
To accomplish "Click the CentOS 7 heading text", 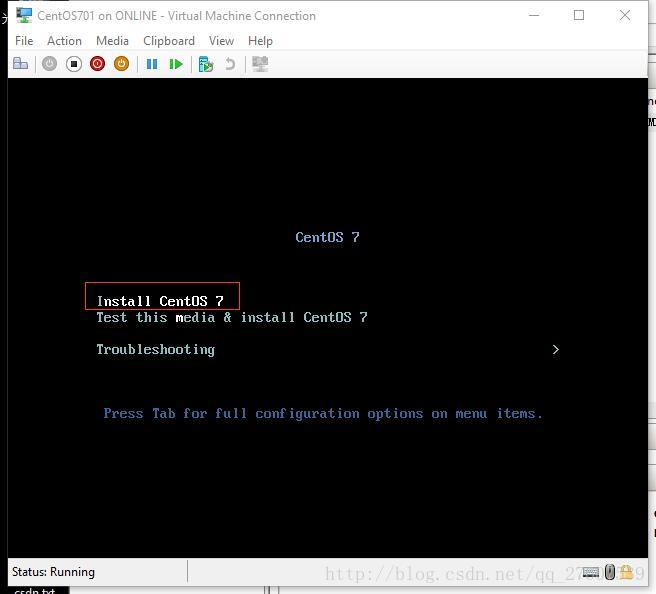I will 327,237.
